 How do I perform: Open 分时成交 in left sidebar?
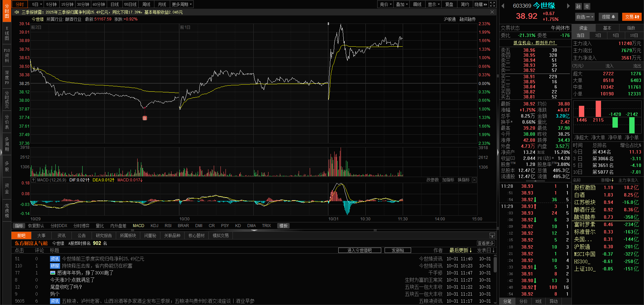7,100
